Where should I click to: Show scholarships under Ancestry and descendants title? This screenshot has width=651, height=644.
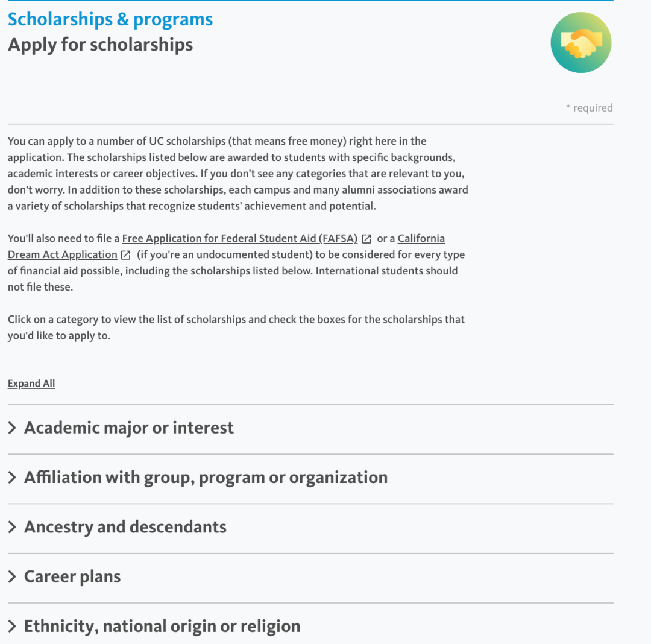pyautogui.click(x=125, y=527)
